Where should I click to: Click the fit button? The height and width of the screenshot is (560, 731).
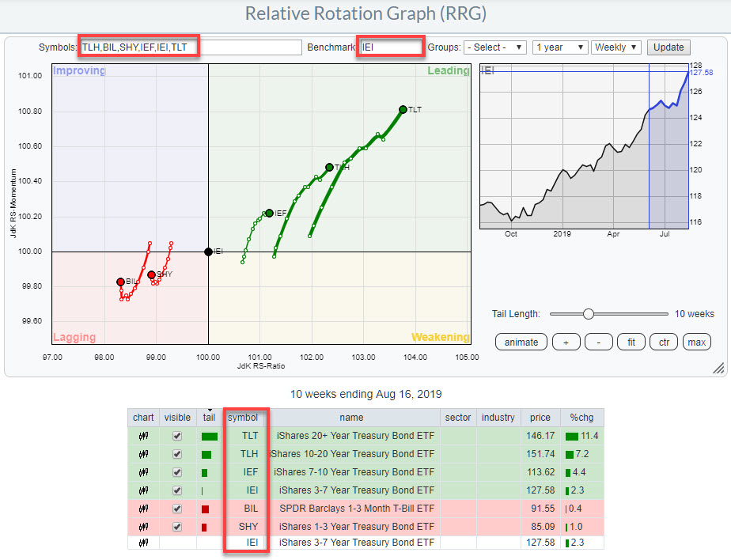click(x=631, y=342)
